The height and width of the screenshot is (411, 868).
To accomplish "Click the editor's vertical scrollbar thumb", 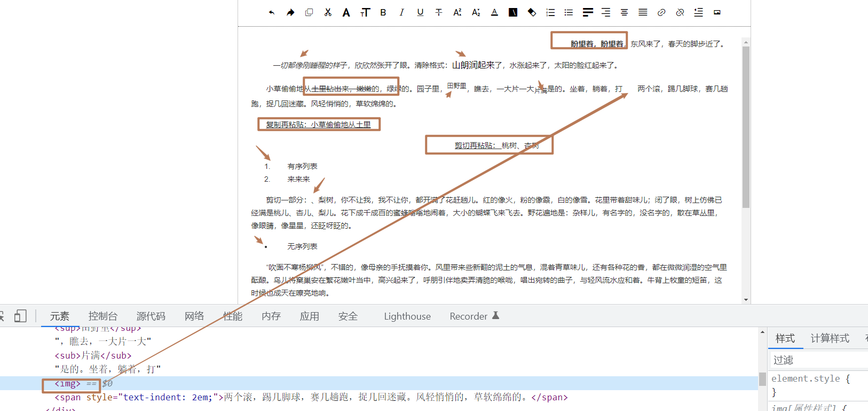I will 746,127.
